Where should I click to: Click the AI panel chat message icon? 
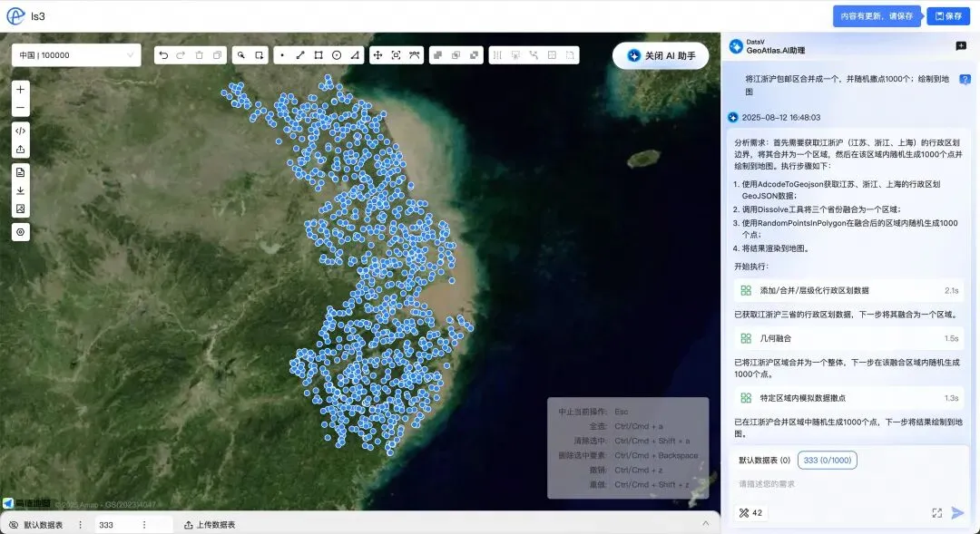[x=961, y=46]
